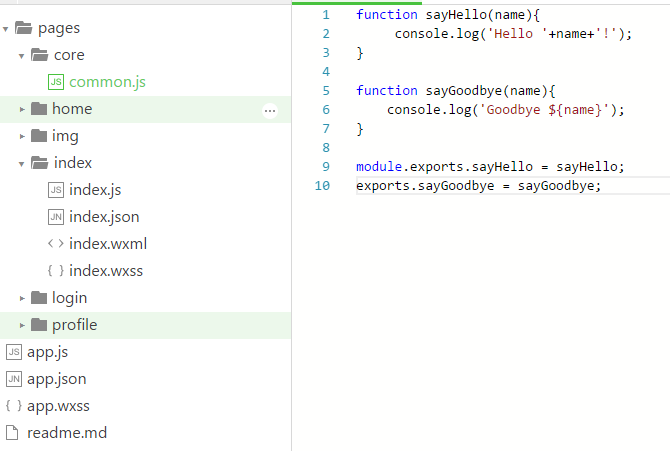
Task: Click the pages folder icon
Action: tap(24, 28)
